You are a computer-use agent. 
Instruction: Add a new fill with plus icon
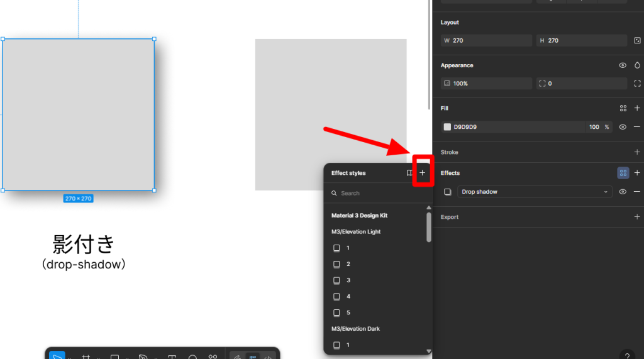click(x=637, y=108)
